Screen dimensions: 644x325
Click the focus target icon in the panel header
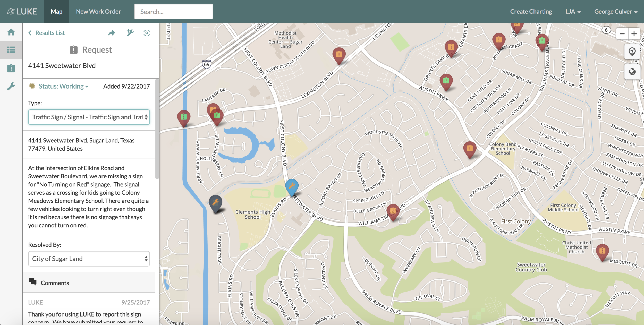coord(147,33)
